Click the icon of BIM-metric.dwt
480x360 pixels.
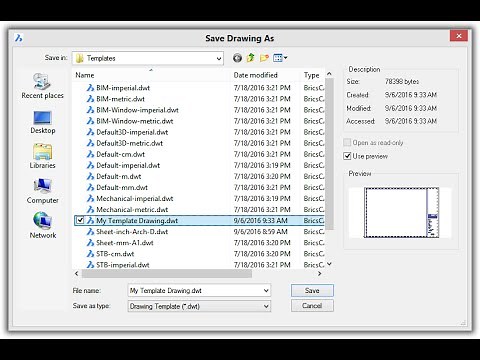click(x=90, y=99)
